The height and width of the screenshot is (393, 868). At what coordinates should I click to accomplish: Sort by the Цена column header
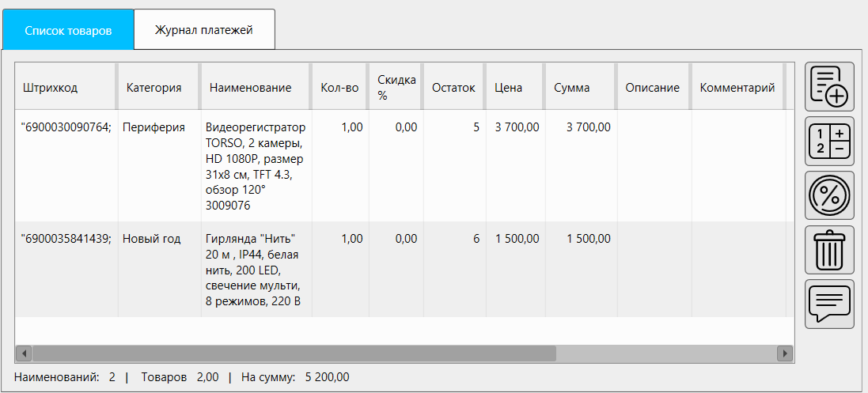(509, 88)
